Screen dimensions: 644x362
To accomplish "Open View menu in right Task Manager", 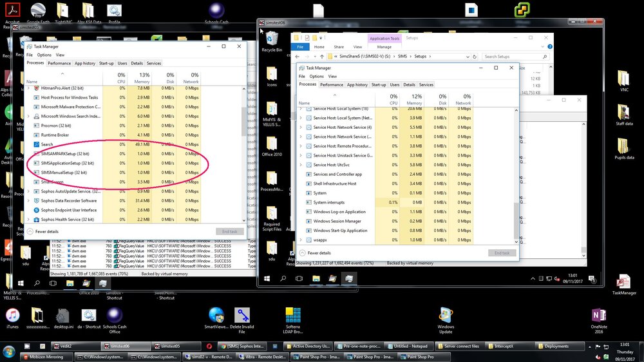I will tap(332, 77).
